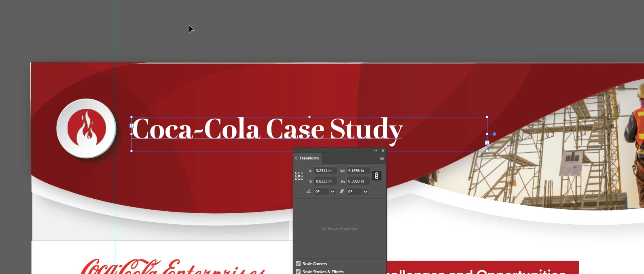Collapse the Transform panel with double arrows
This screenshot has width=644, height=274.
(375, 151)
